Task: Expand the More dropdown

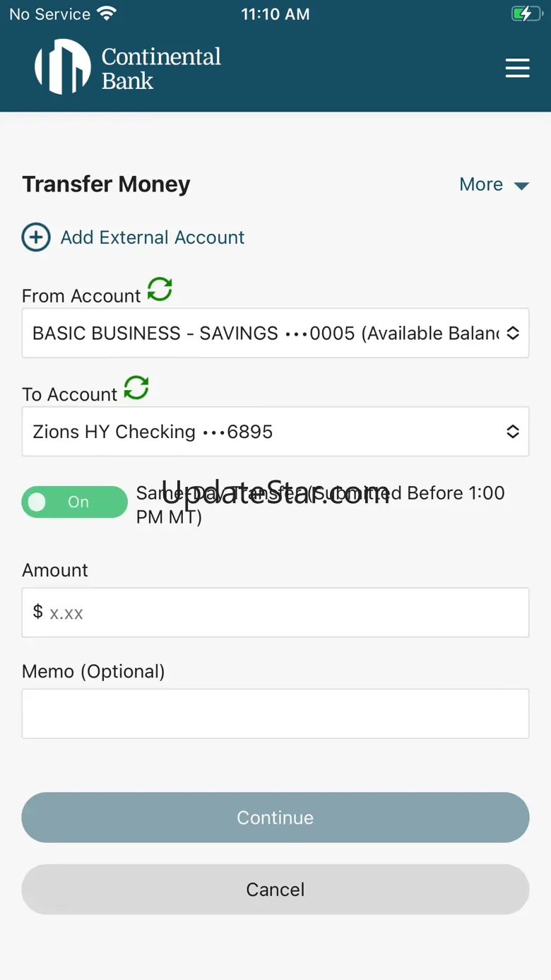Action: (494, 184)
